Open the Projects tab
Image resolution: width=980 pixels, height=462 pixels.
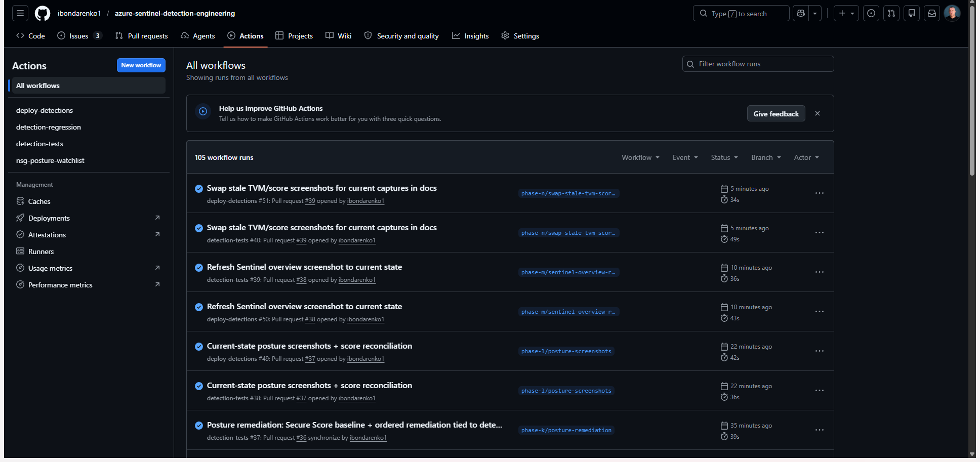tap(294, 36)
